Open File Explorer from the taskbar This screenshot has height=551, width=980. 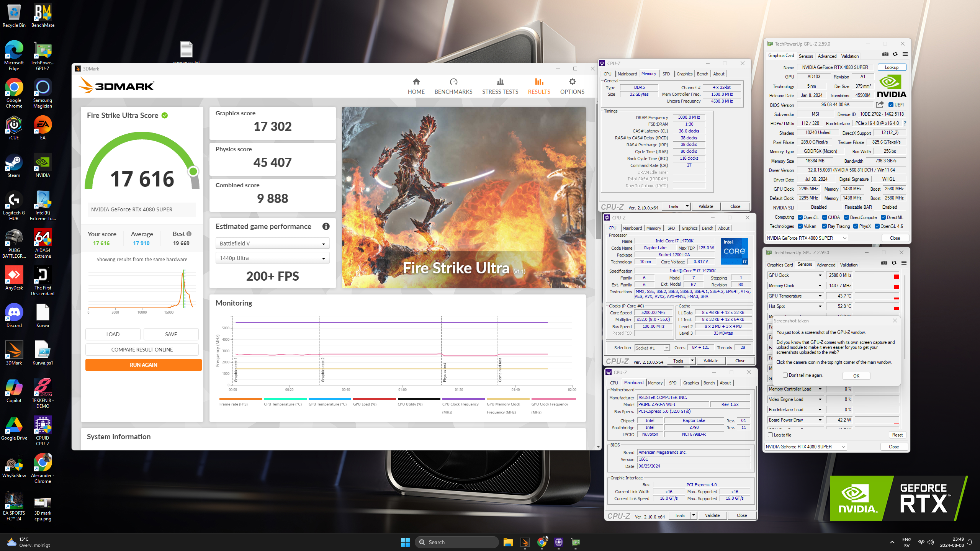click(508, 542)
